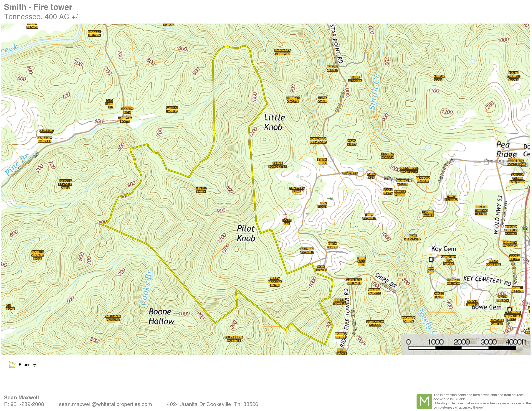Viewport: 532px width, 411px height.
Task: Click the Pea Ridge community label
Action: click(x=506, y=150)
